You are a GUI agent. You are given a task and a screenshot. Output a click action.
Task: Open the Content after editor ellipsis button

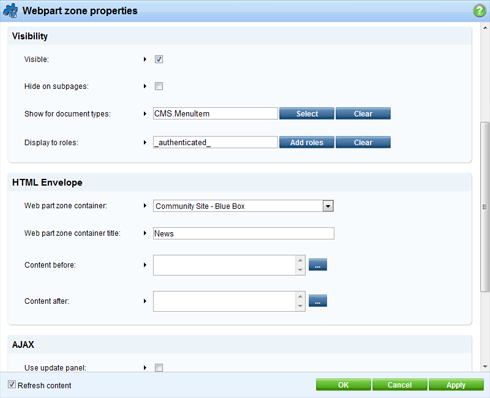tap(318, 301)
